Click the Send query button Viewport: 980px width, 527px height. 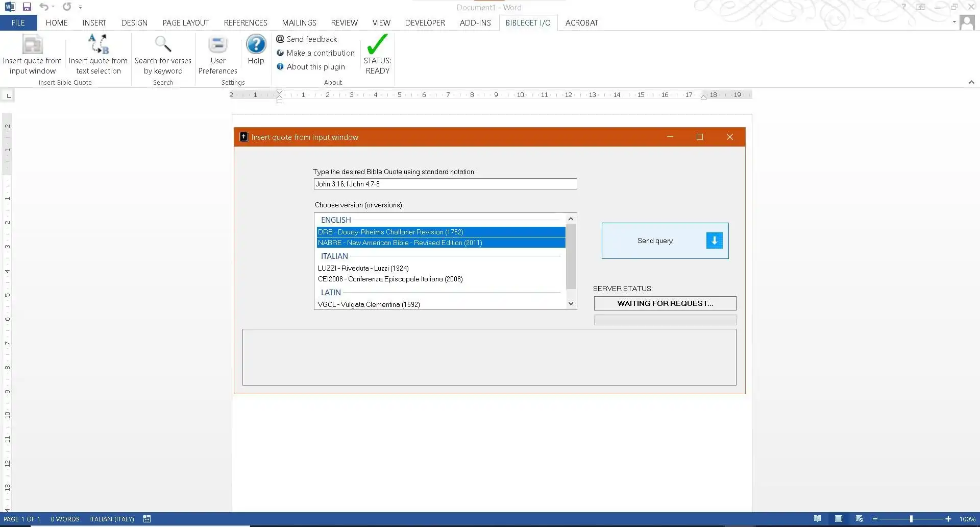pos(665,241)
